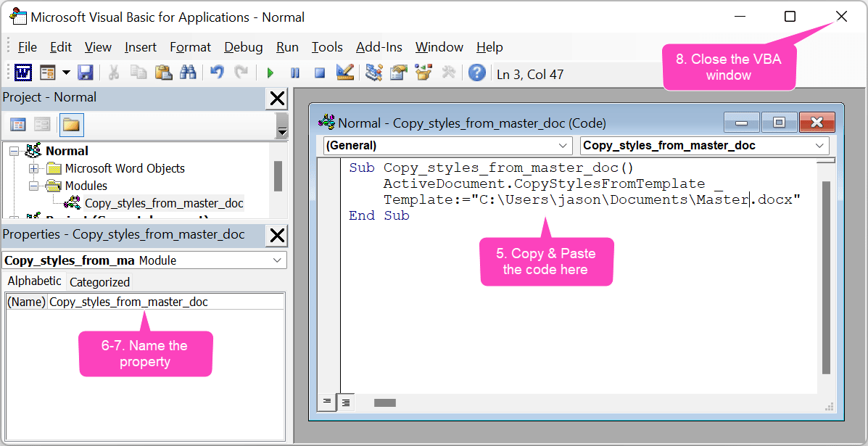This screenshot has height=446, width=868.
Task: Click the Redo arrow icon
Action: click(x=241, y=73)
